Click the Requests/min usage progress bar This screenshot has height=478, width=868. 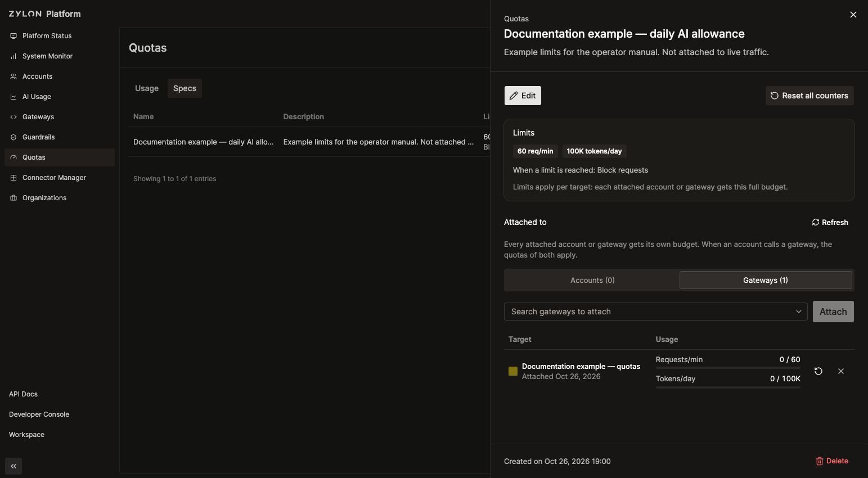(728, 368)
